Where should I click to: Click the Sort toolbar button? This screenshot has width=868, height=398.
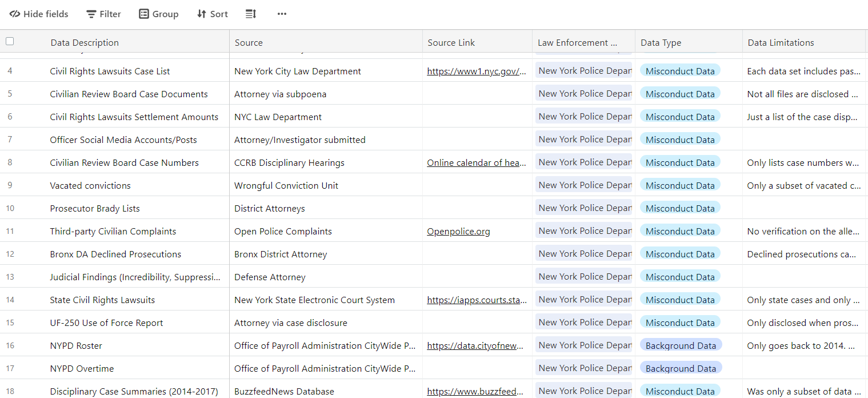coord(212,14)
